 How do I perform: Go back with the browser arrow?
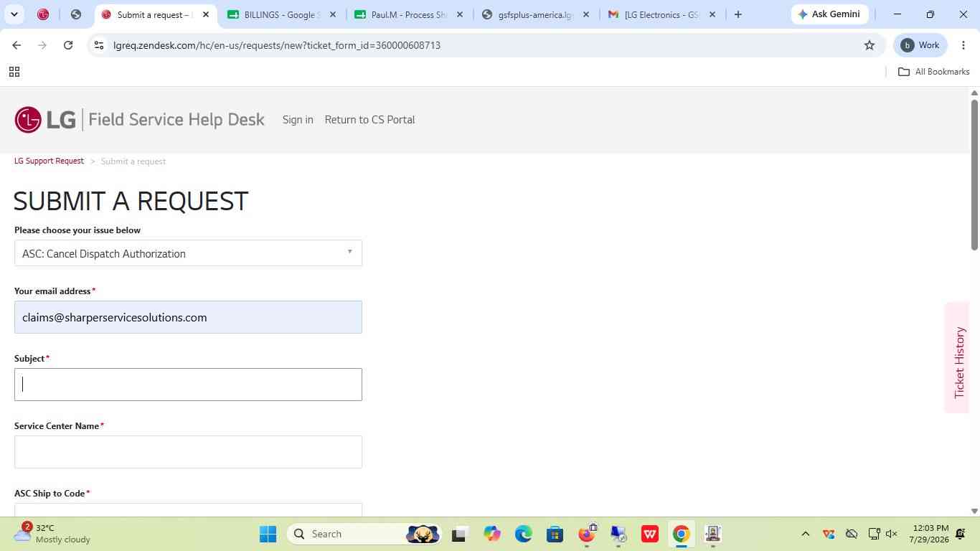(x=17, y=45)
